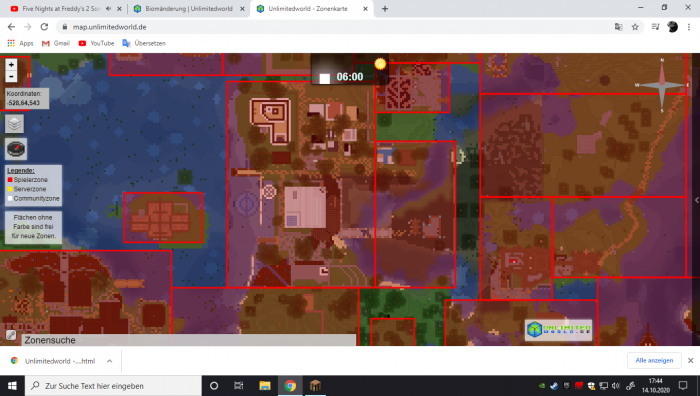Mute the Five Nights at Freddy's tab audio

(108, 8)
